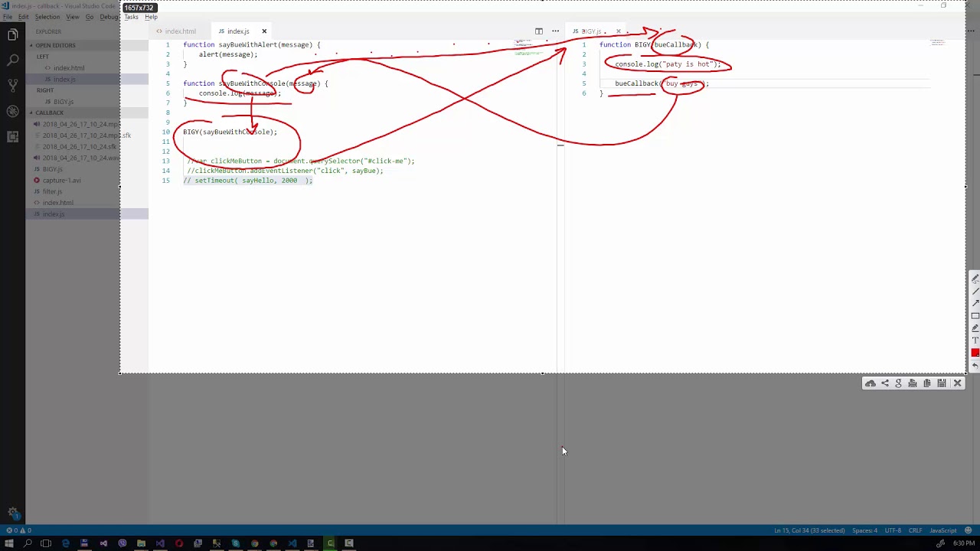
Task: Split the editor using split icon
Action: (539, 31)
